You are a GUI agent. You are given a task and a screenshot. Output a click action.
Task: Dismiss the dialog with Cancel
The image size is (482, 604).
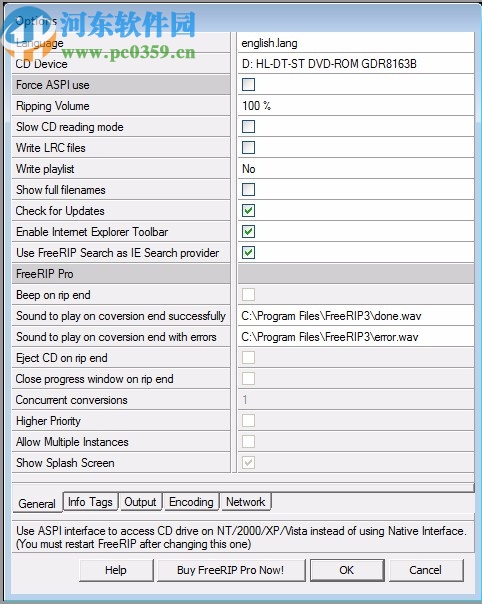click(426, 570)
